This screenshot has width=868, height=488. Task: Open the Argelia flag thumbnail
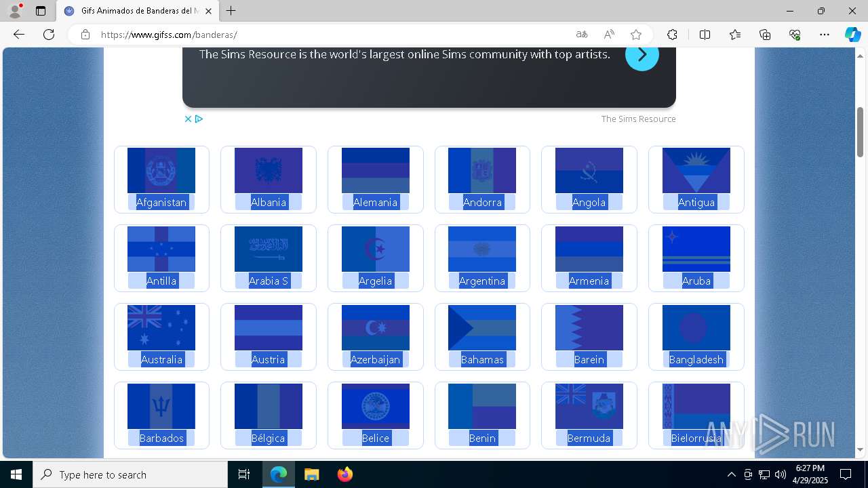tap(376, 249)
